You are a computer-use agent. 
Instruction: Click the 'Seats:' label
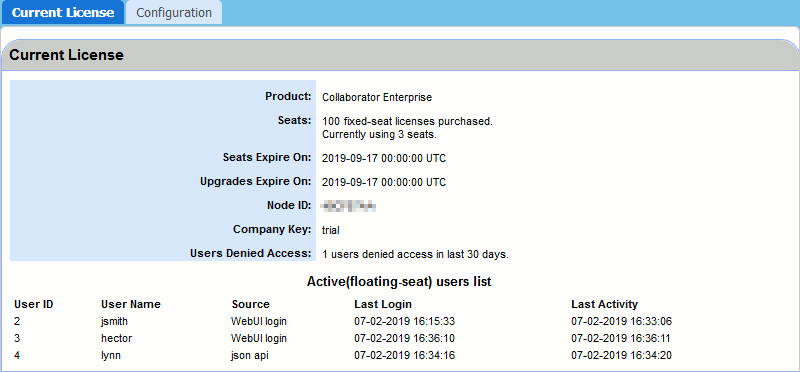pyautogui.click(x=295, y=120)
